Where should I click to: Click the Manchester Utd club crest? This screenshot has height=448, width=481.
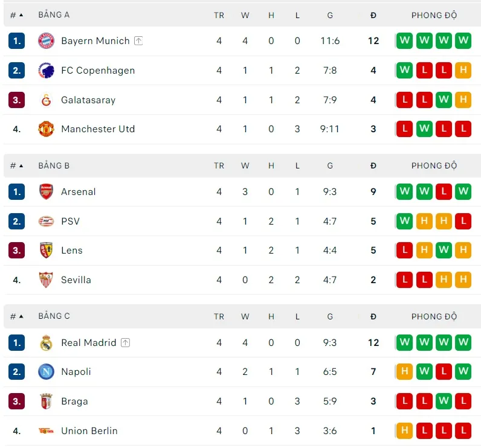tap(47, 129)
